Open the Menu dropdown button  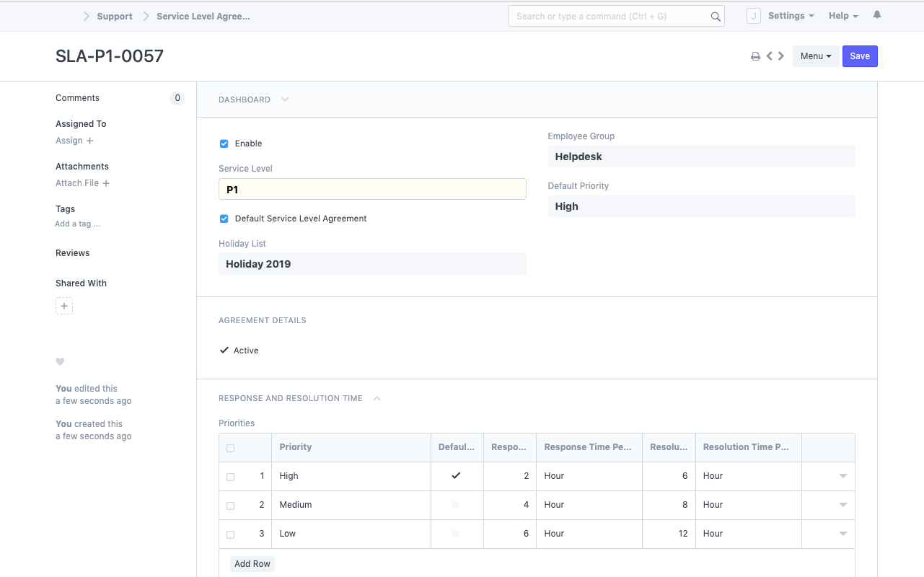tap(815, 56)
